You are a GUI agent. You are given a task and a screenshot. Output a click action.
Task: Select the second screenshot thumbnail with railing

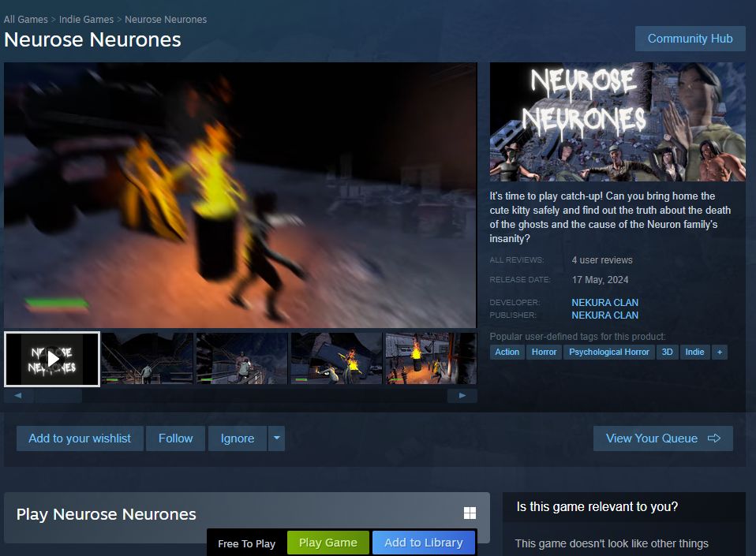point(147,359)
